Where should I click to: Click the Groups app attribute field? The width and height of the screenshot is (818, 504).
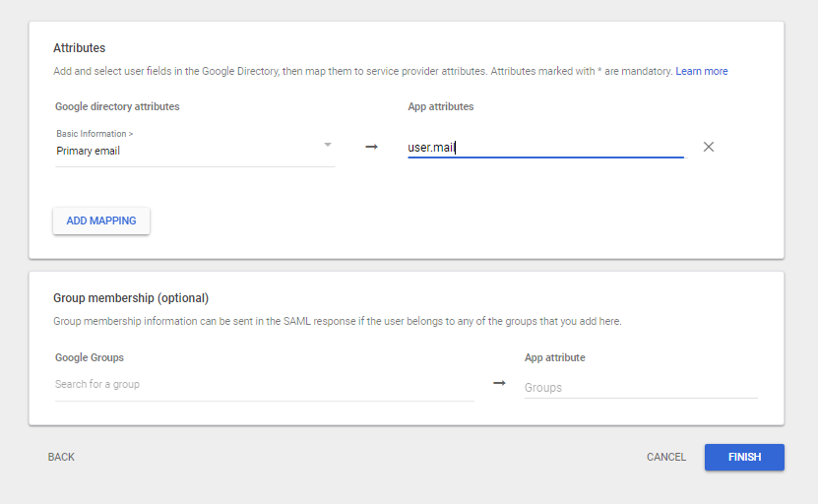(x=641, y=388)
